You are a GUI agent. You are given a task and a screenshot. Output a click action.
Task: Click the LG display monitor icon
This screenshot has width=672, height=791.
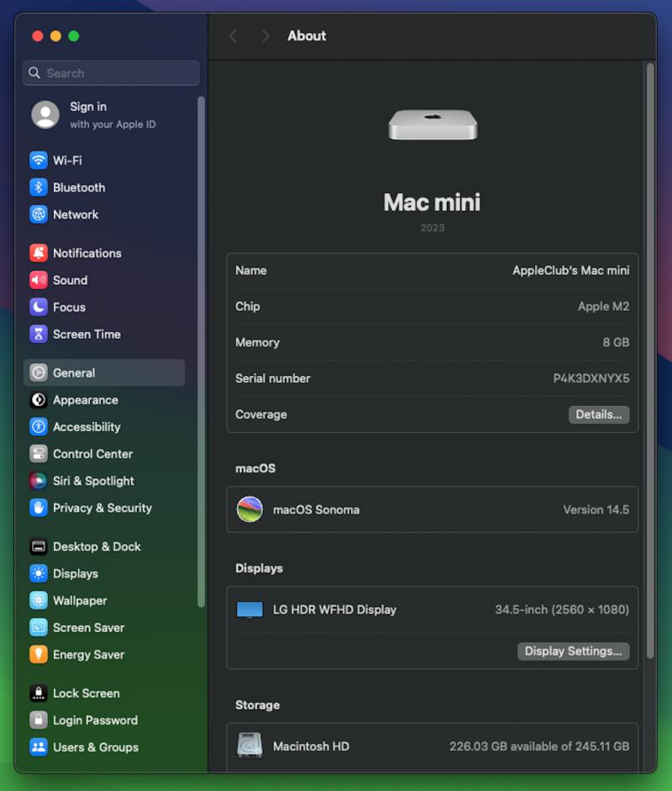[249, 610]
